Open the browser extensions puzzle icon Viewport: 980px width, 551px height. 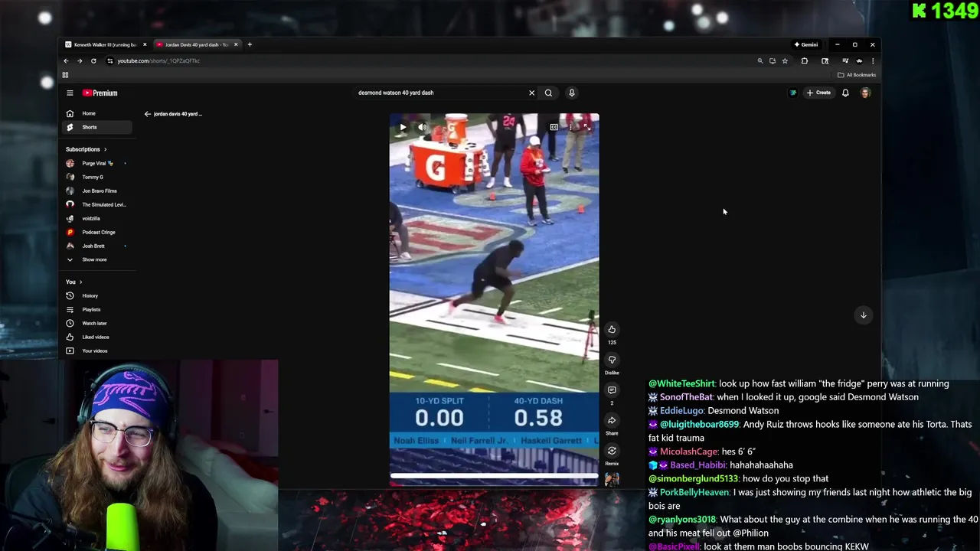(x=805, y=60)
